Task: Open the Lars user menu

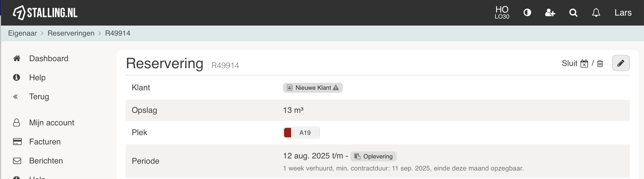Action: [x=623, y=13]
